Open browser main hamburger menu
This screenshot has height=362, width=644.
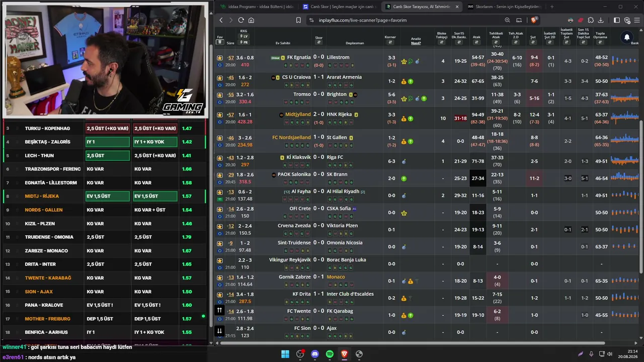point(637,20)
